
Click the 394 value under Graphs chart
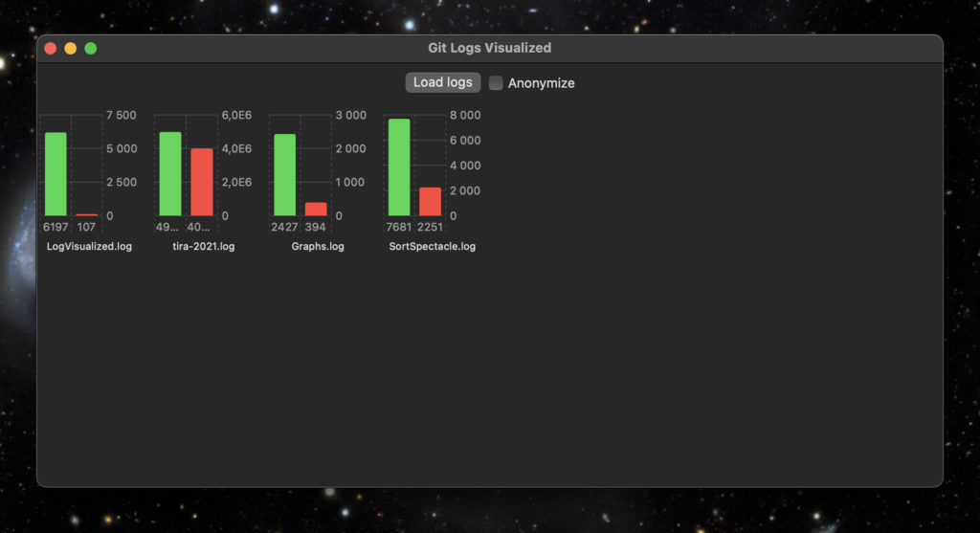click(316, 228)
